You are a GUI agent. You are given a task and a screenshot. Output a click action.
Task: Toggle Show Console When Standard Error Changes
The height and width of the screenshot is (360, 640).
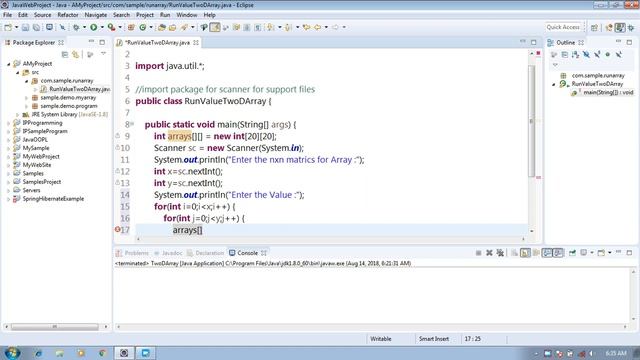[558, 253]
